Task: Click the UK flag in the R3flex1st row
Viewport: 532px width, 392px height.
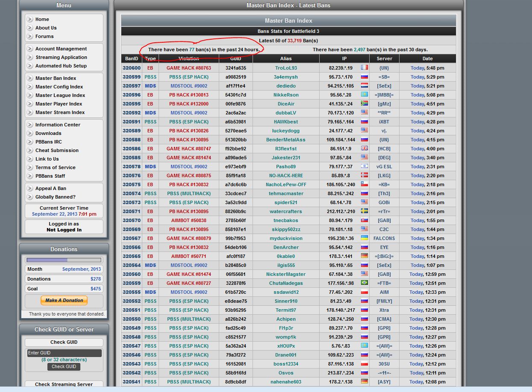Action: tap(364, 149)
